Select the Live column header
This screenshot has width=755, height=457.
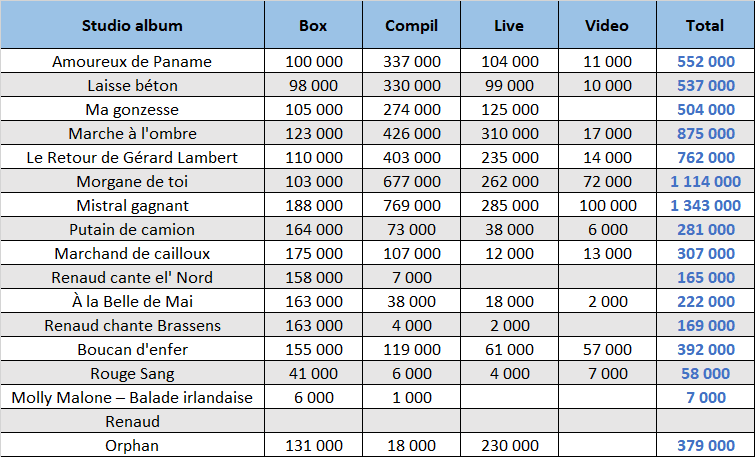click(509, 25)
